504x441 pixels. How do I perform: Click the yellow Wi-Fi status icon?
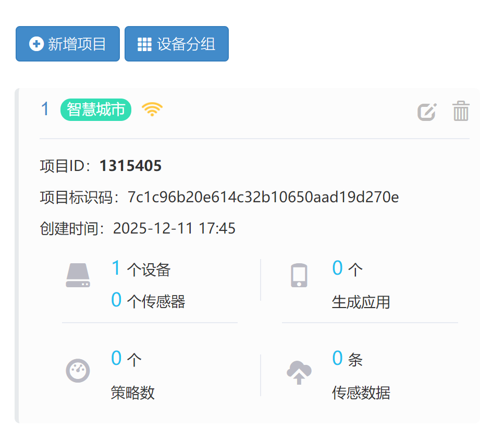(x=152, y=109)
